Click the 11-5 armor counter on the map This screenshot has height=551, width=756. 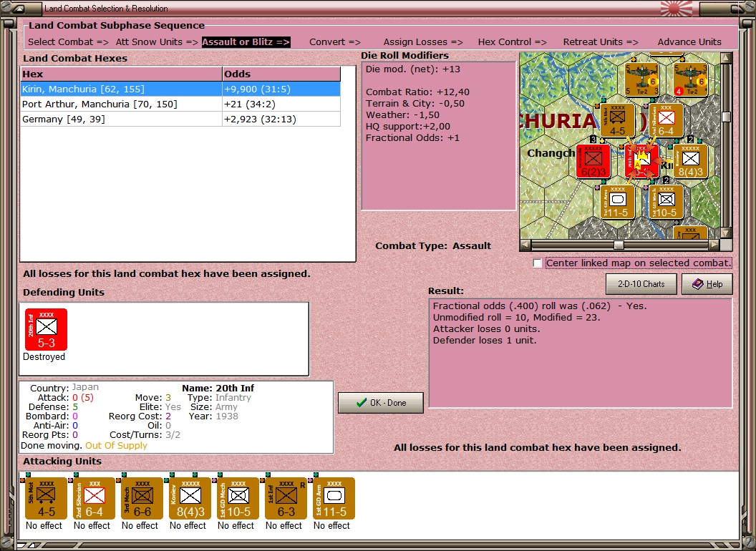tap(617, 203)
